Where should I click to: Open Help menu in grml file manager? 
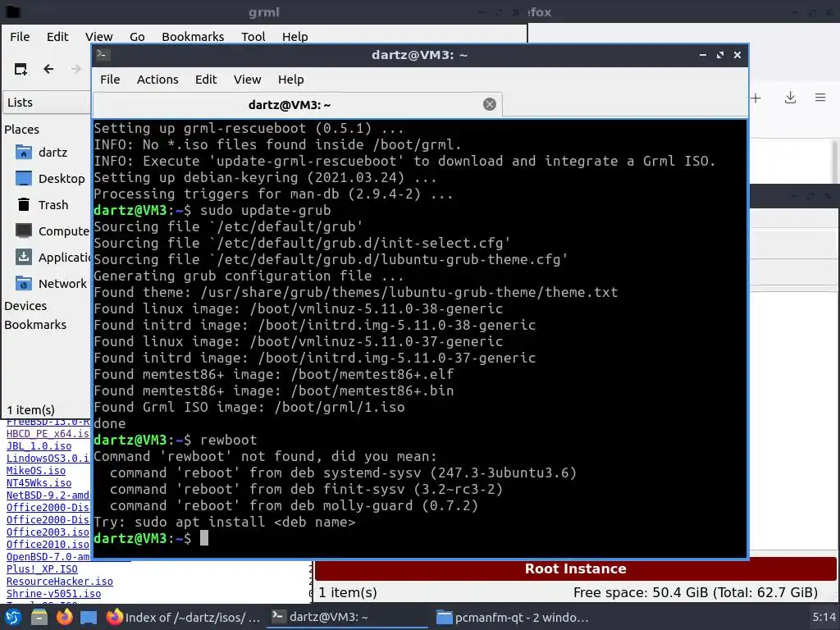(x=294, y=36)
